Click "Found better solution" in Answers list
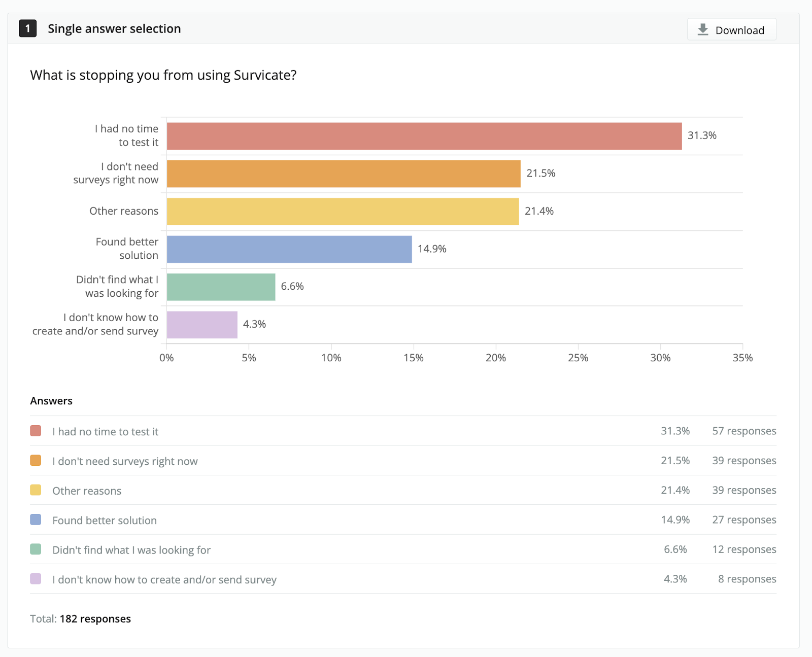The width and height of the screenshot is (812, 657). point(105,521)
